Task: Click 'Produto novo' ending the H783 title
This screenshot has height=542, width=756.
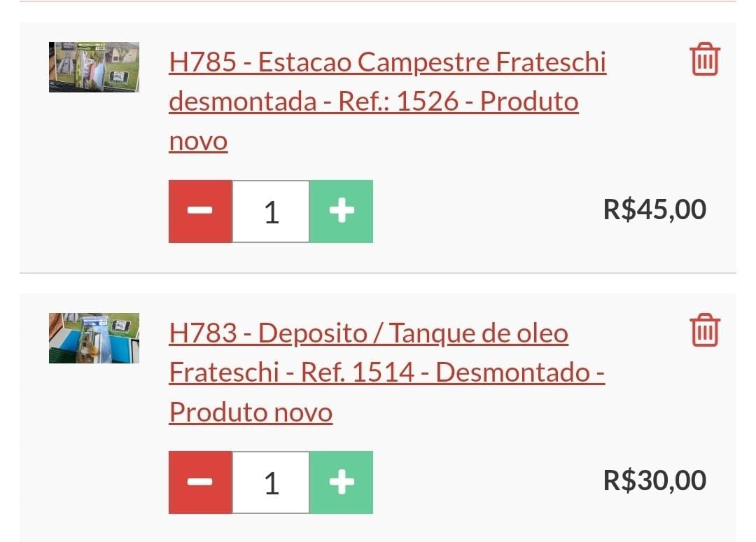Action: click(251, 412)
